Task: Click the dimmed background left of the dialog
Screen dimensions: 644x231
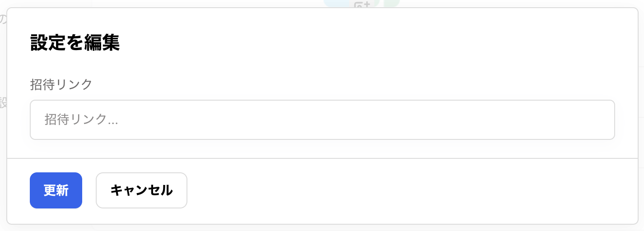Action: [3, 135]
